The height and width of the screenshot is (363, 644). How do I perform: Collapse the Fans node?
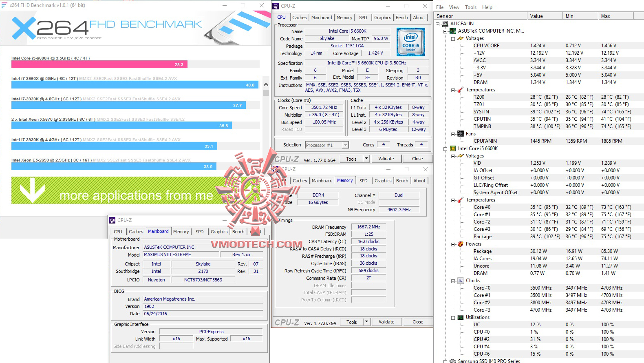453,134
